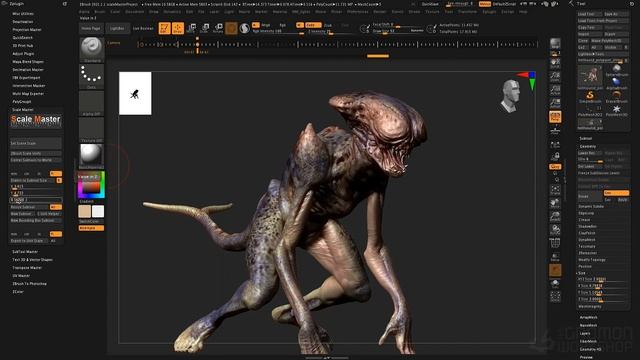Toggle Edit mode button
The height and width of the screenshot is (360, 640).
point(164,28)
